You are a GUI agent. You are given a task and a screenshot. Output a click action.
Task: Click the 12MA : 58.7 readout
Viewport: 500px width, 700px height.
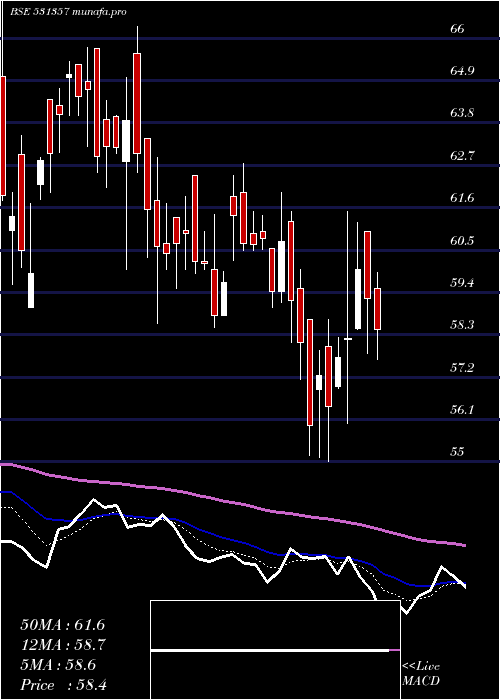[63, 645]
